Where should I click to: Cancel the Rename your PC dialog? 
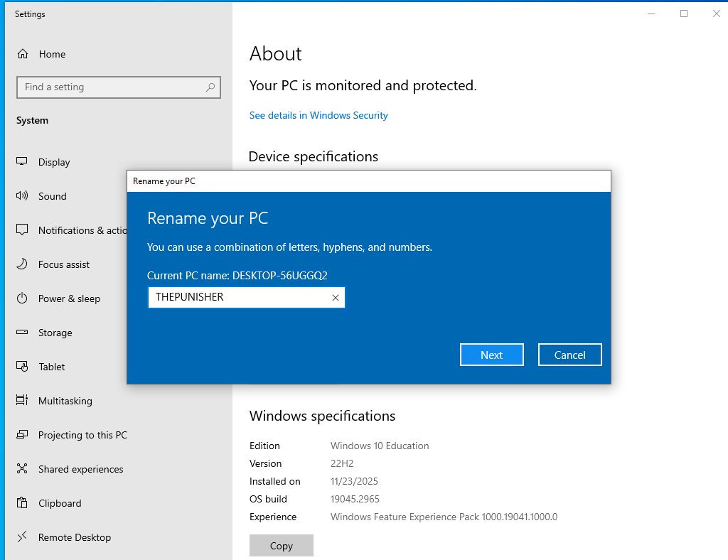pos(569,355)
